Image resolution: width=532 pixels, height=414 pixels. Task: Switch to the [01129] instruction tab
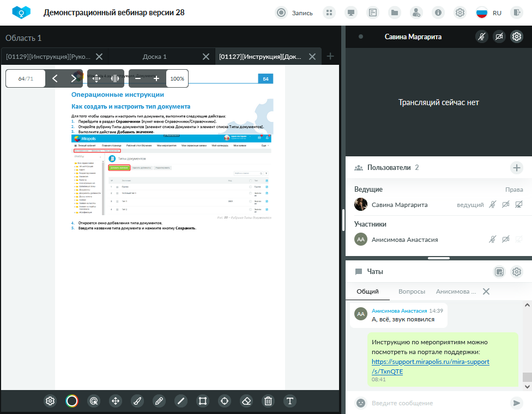coord(48,57)
